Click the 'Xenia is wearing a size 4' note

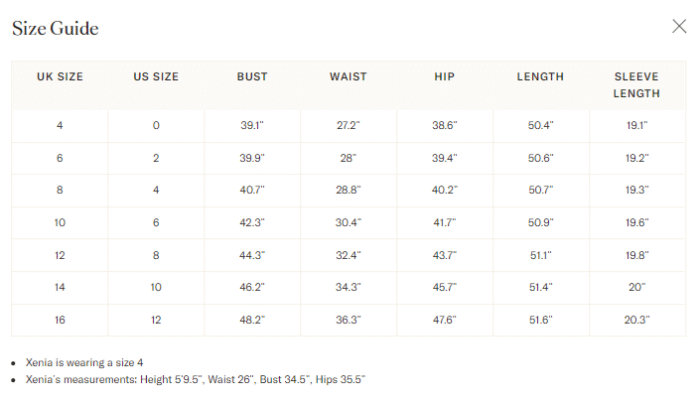(84, 362)
